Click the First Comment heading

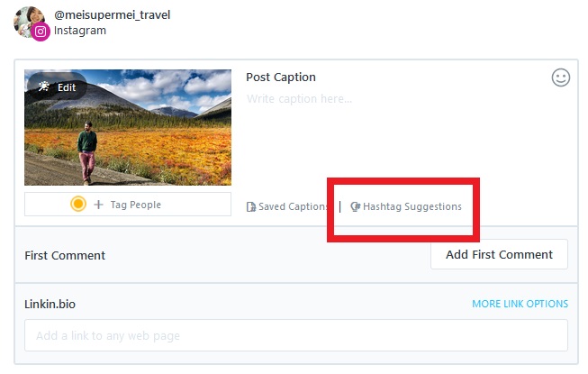65,255
